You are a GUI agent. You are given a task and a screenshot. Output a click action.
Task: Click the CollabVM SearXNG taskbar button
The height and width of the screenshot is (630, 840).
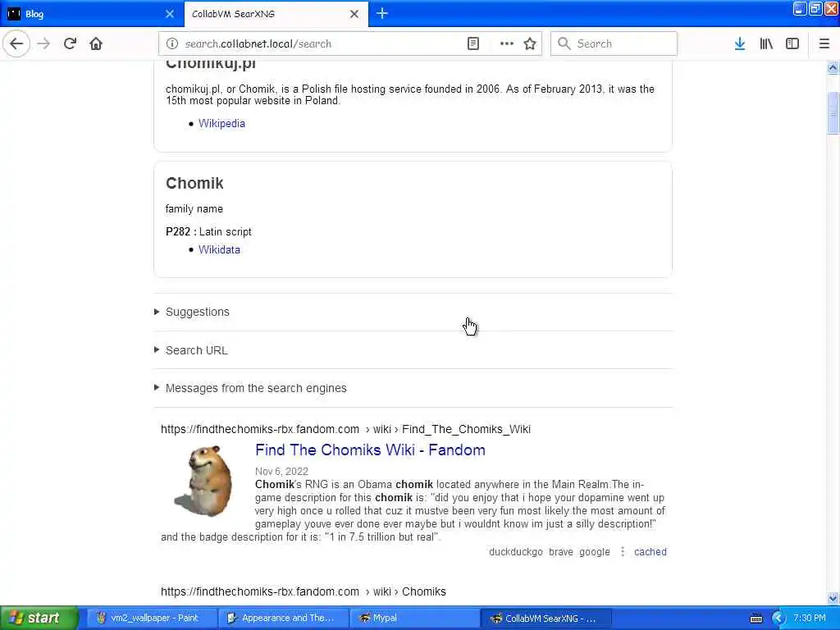[x=546, y=618]
